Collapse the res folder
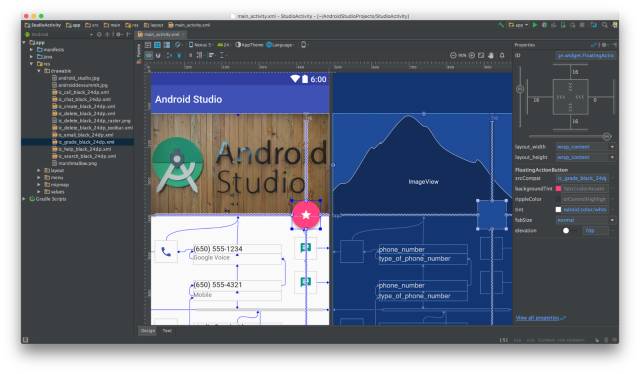Screen dimensions: 640x374 [x=31, y=64]
